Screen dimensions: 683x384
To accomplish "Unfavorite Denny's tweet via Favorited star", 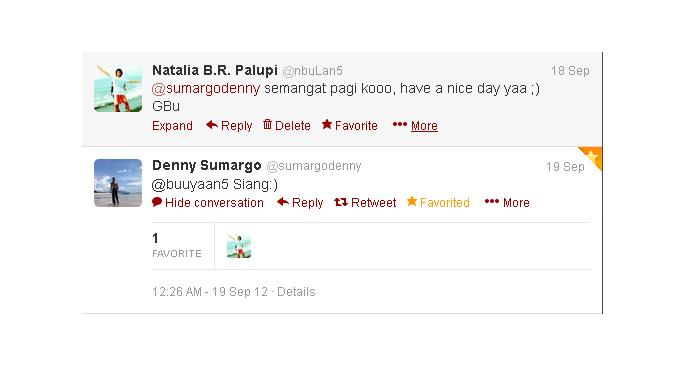I will coord(438,202).
